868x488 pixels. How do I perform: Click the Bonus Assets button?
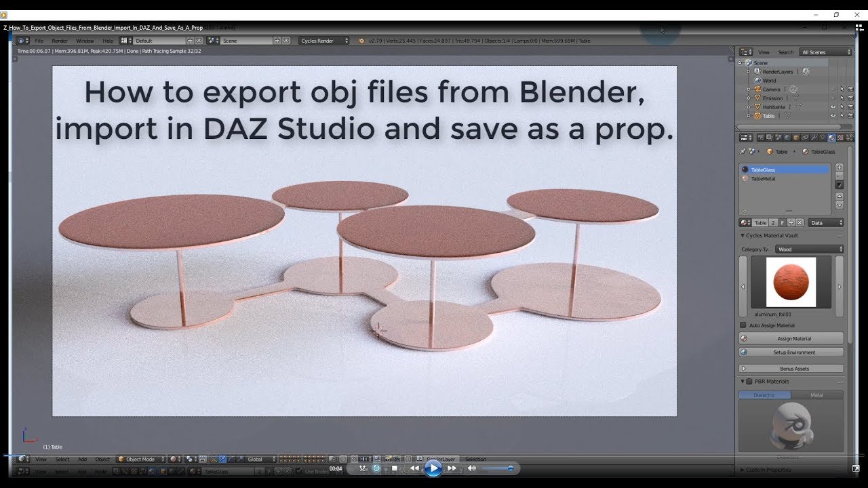791,369
